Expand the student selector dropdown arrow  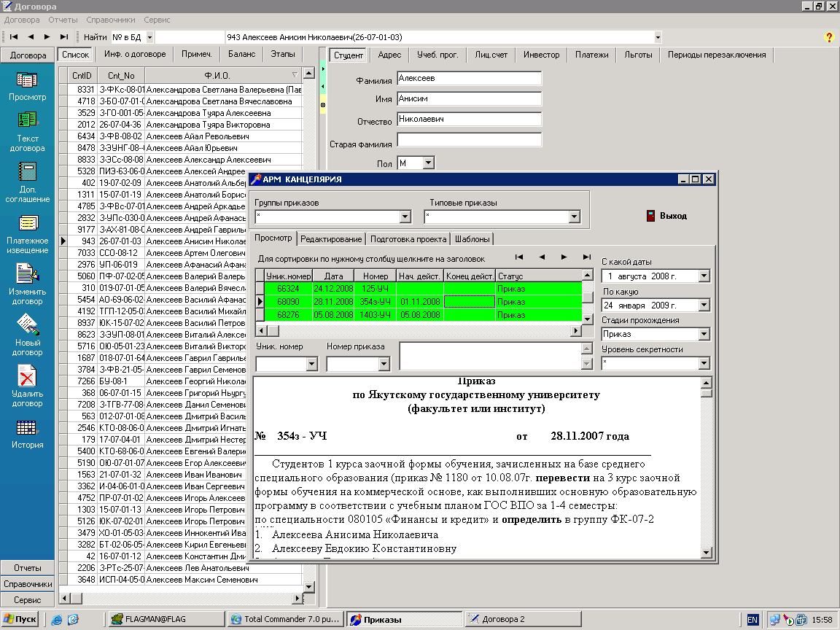[x=658, y=37]
